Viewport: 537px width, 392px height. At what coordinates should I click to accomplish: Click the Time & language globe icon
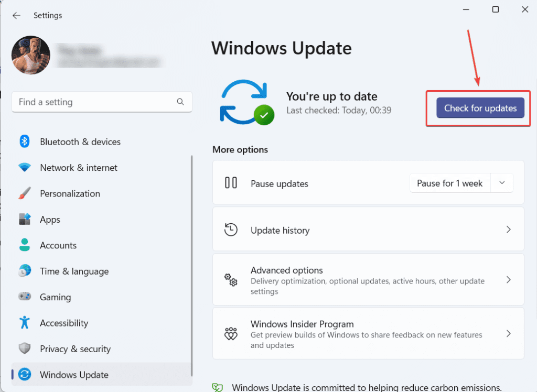pos(24,271)
